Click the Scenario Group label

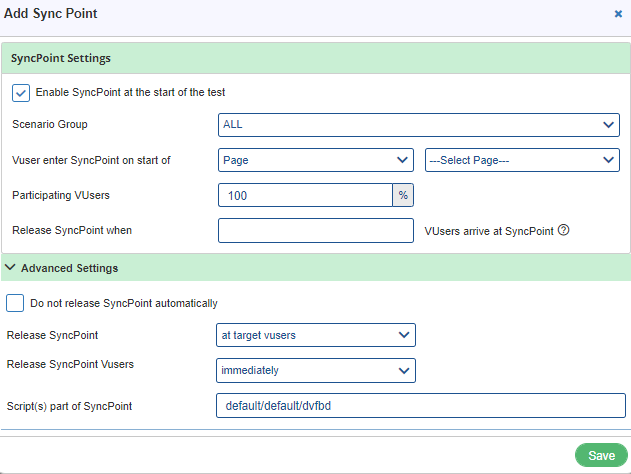(50, 125)
